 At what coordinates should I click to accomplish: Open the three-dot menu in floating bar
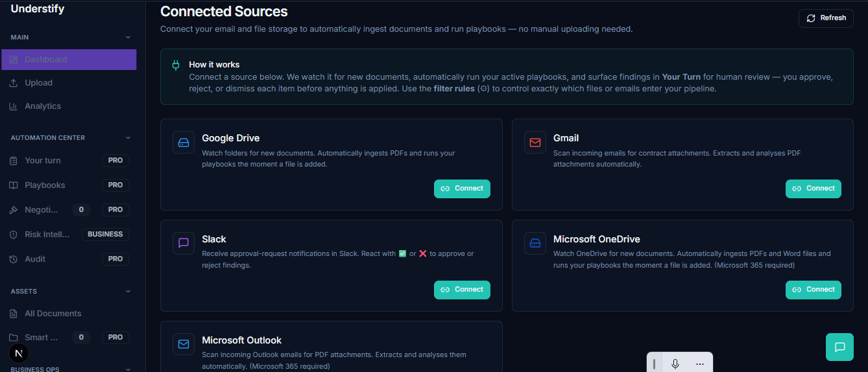(x=699, y=364)
